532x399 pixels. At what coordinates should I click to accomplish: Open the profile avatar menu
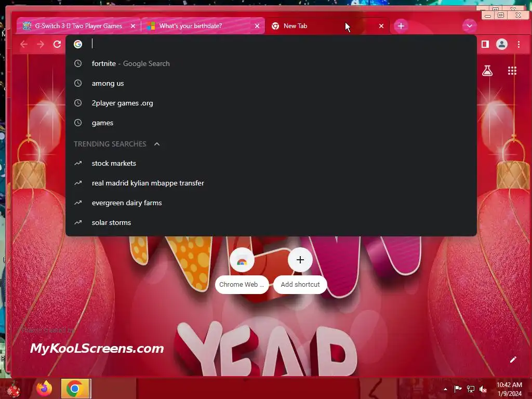click(502, 44)
